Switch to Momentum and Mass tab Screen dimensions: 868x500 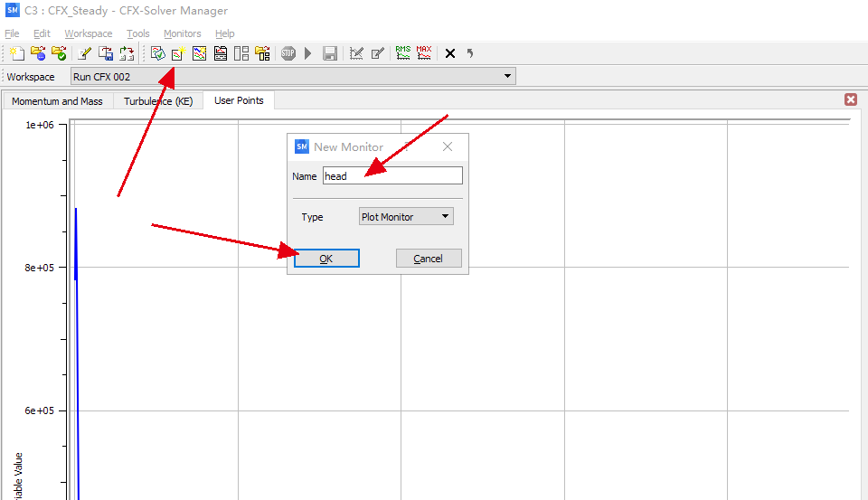[x=57, y=101]
